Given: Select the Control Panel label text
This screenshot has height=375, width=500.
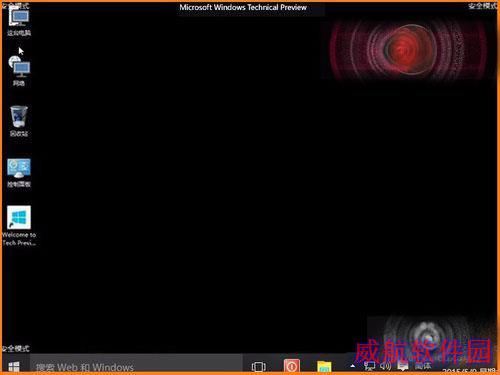Looking at the screenshot, I should [x=19, y=184].
